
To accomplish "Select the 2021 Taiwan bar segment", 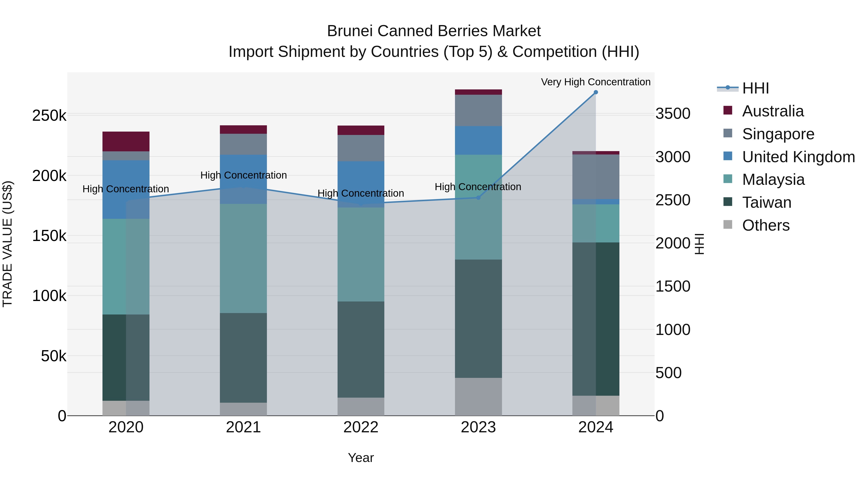I will pos(243,358).
